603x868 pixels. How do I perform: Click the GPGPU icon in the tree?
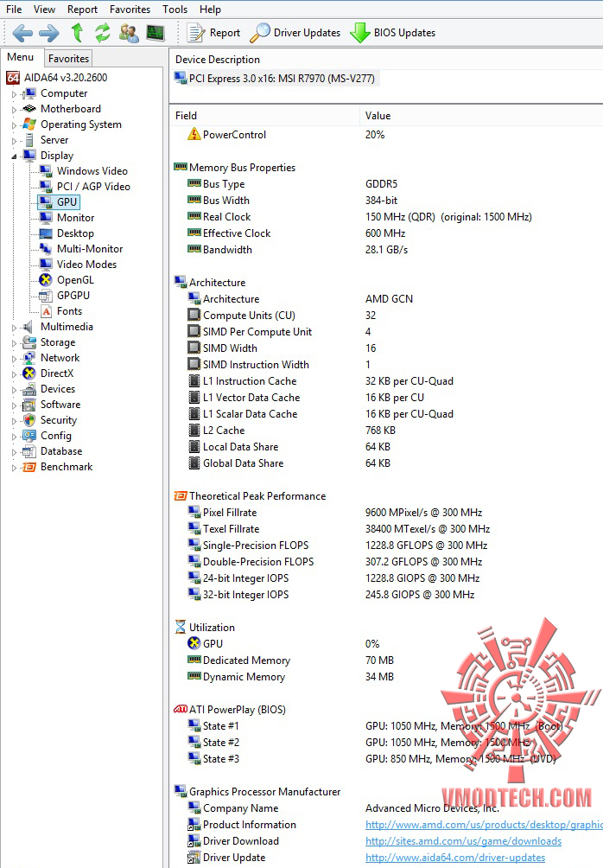coord(46,296)
